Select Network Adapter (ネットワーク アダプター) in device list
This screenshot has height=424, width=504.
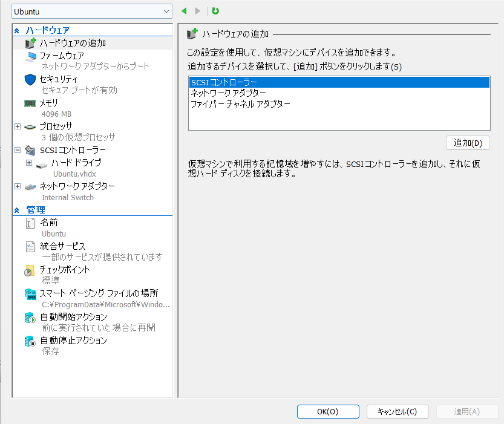click(228, 93)
